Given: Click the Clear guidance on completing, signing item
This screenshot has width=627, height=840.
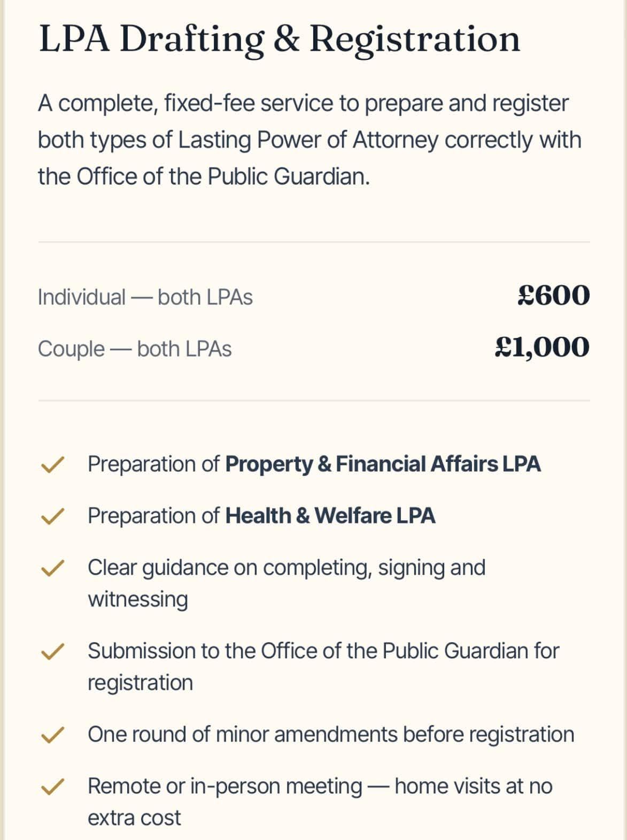Looking at the screenshot, I should coord(287,583).
